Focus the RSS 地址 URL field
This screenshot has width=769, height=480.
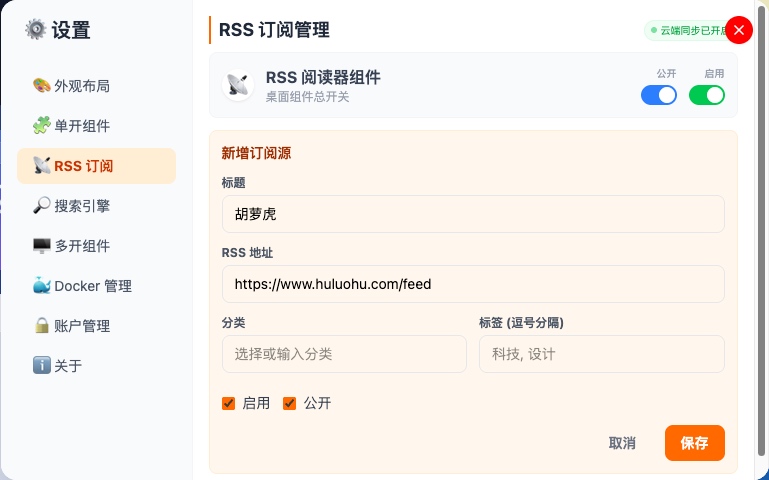coord(473,284)
